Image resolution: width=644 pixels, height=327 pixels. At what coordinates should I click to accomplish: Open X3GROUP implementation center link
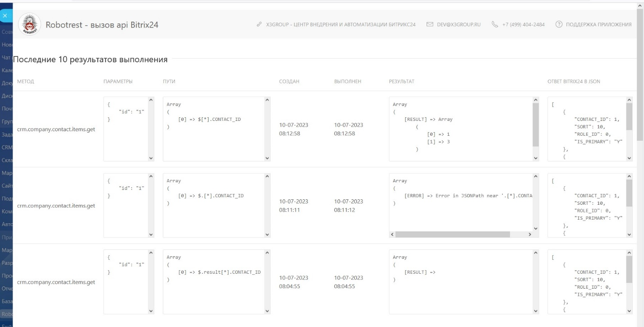point(340,24)
